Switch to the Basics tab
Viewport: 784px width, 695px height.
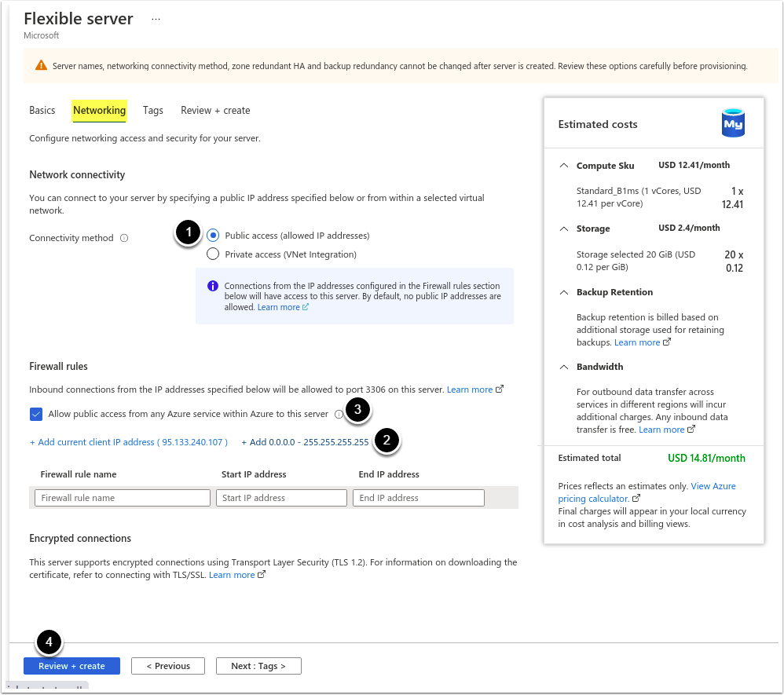[42, 111]
